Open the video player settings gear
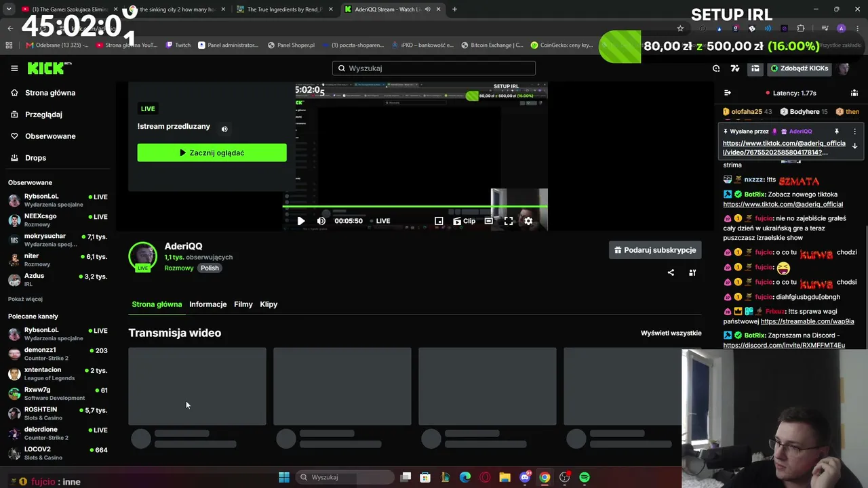This screenshot has height=488, width=868. [x=528, y=221]
